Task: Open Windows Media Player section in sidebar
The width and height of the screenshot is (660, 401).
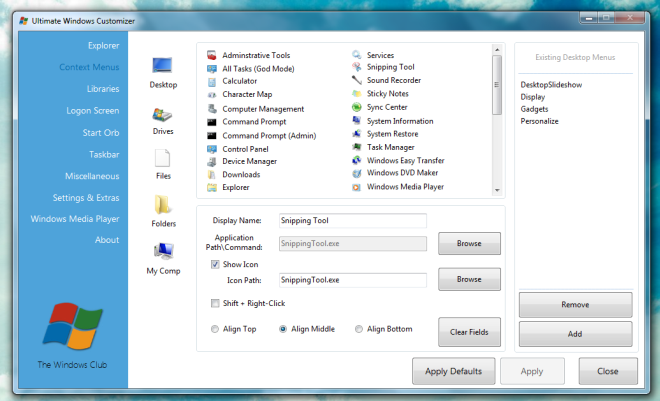Action: coord(75,219)
